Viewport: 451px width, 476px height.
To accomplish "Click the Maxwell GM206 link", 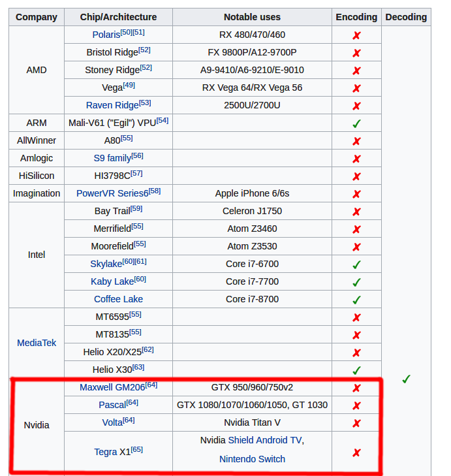I will tap(112, 387).
